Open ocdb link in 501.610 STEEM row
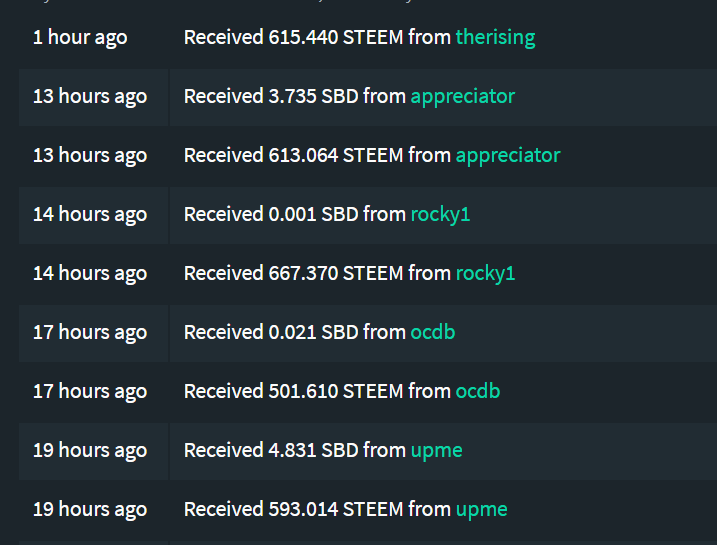This screenshot has width=717, height=545. point(478,391)
